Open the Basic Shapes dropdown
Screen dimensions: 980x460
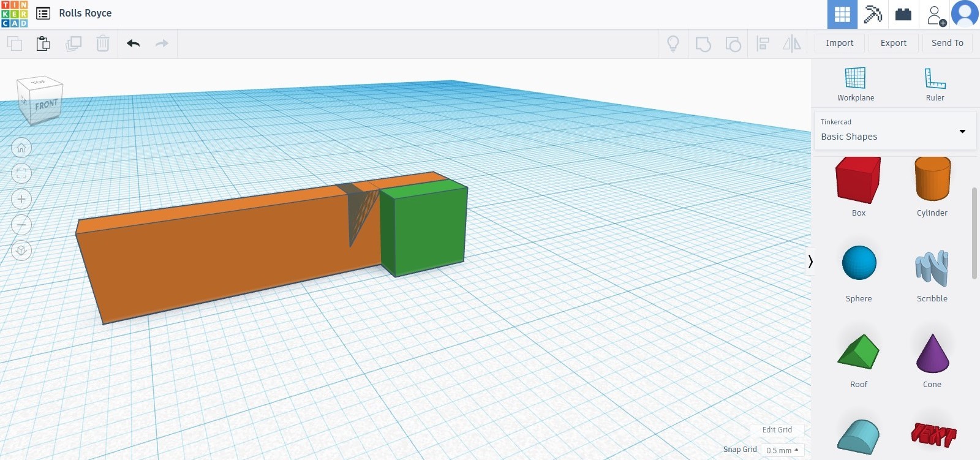pyautogui.click(x=895, y=130)
